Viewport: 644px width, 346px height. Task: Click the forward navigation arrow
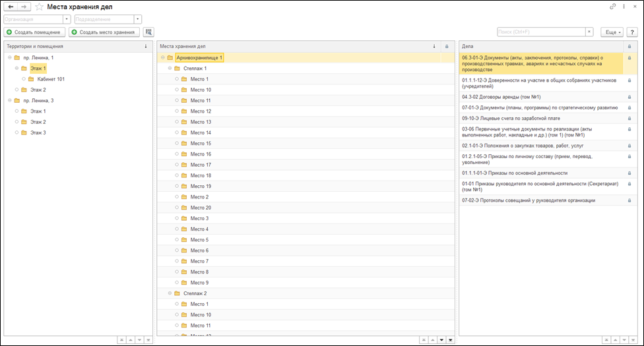pos(24,7)
